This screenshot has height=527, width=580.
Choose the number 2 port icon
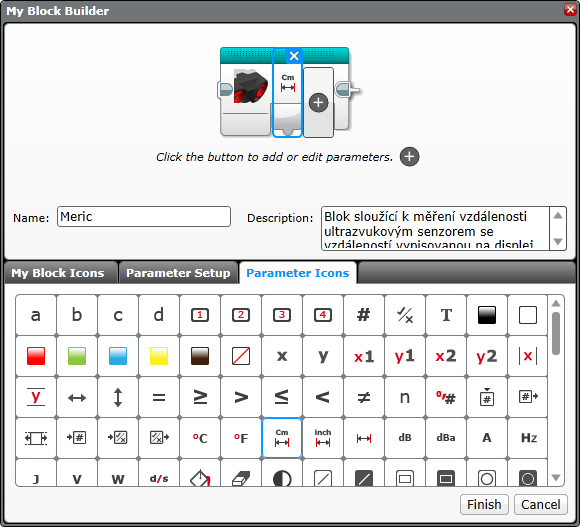[x=241, y=315]
